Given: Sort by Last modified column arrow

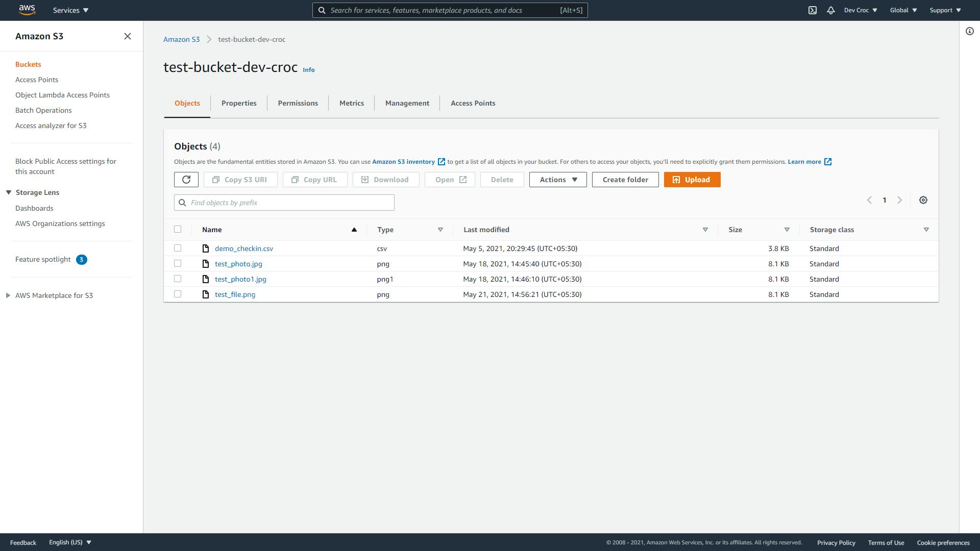Looking at the screenshot, I should (705, 230).
